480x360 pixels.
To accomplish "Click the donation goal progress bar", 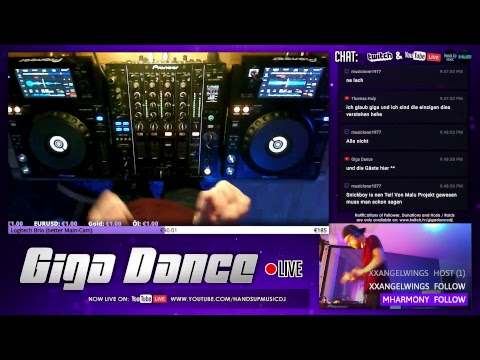I will click(168, 230).
